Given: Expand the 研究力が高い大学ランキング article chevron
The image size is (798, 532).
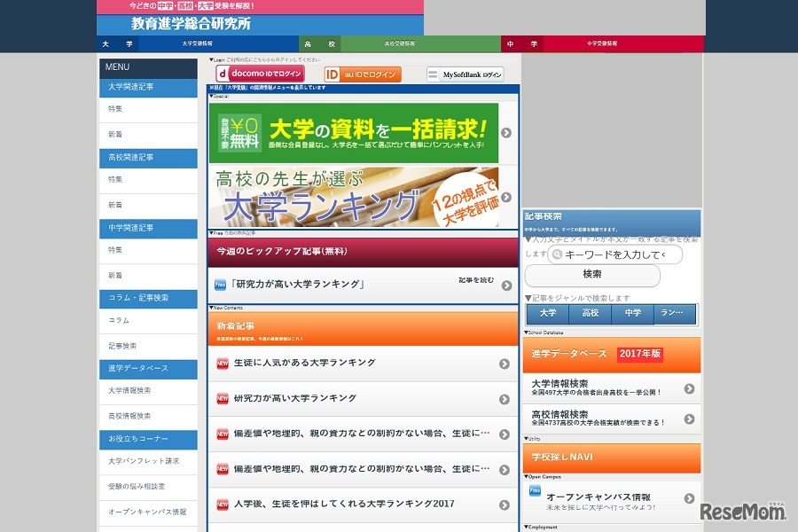Looking at the screenshot, I should coord(505,397).
